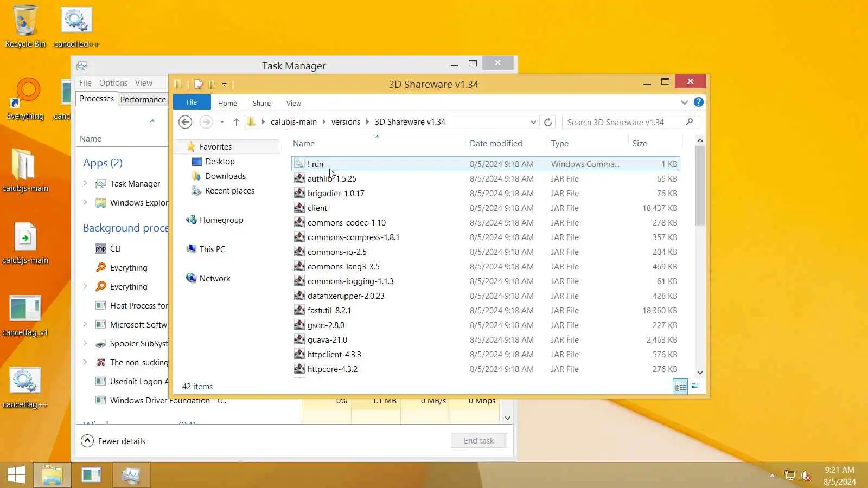Viewport: 868px width, 488px height.
Task: Select the client JAR file icon
Action: tap(299, 208)
